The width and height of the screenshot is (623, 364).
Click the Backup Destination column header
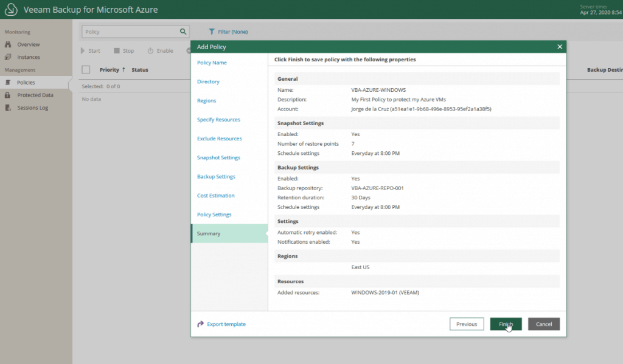click(605, 70)
